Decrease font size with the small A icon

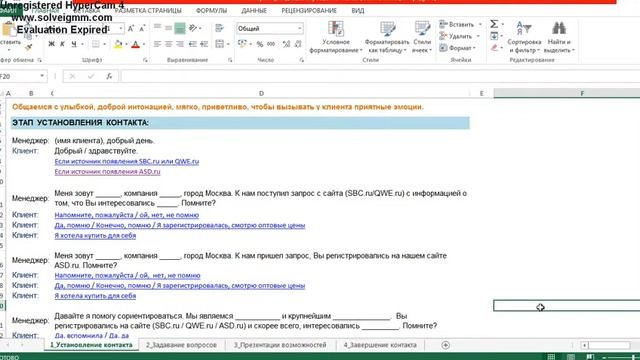click(x=142, y=29)
